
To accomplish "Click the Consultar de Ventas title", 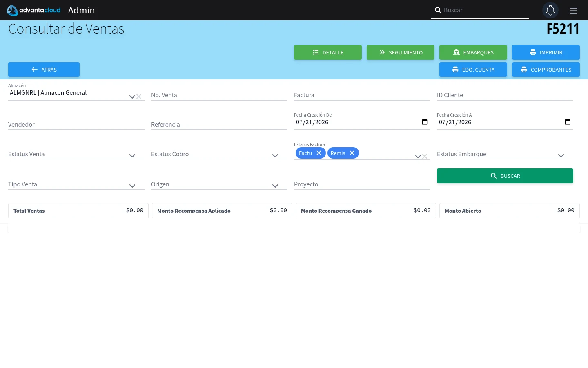I will tap(66, 29).
